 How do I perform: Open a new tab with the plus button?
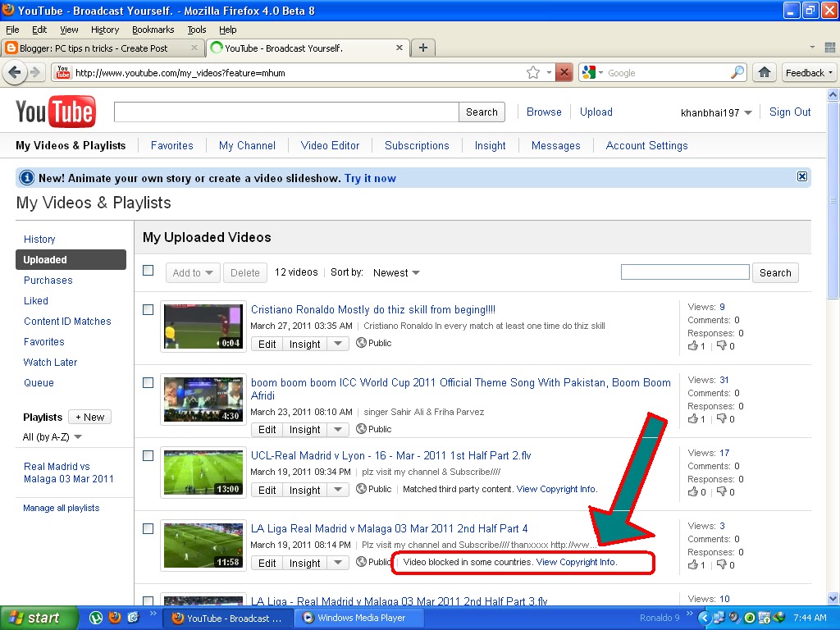(423, 48)
